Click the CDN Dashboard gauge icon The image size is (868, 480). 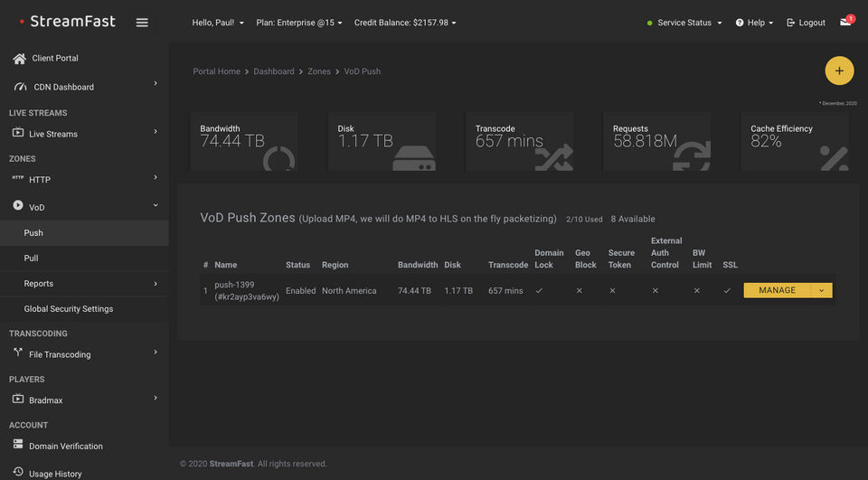[x=19, y=87]
